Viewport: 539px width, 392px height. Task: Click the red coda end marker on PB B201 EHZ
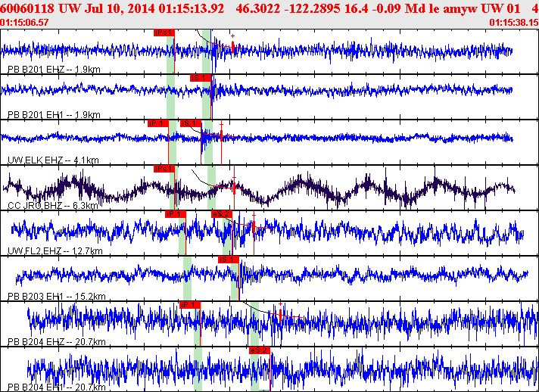click(x=232, y=46)
